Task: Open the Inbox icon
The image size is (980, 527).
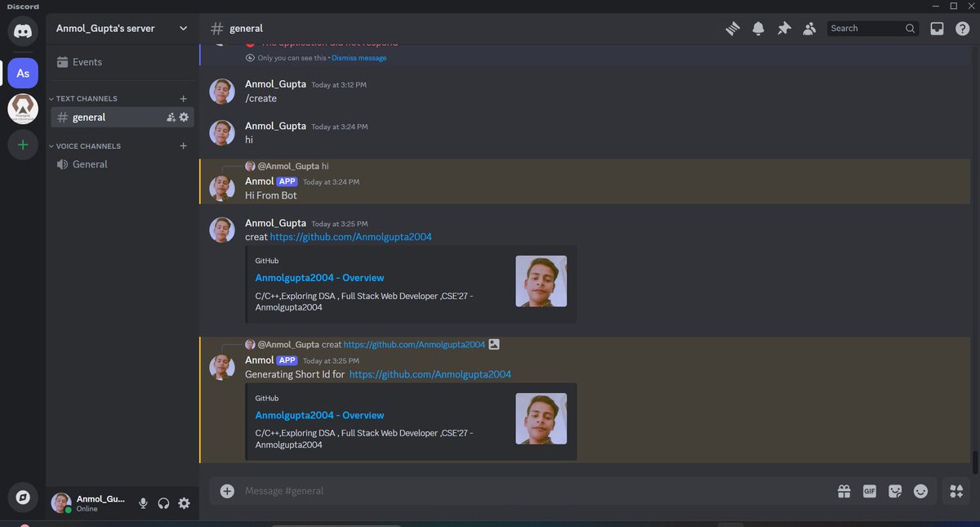Action: (x=938, y=29)
